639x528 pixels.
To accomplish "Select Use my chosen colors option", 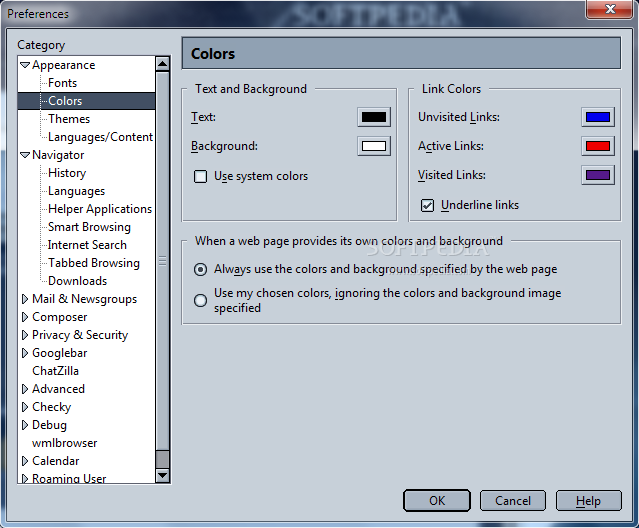I will click(200, 301).
